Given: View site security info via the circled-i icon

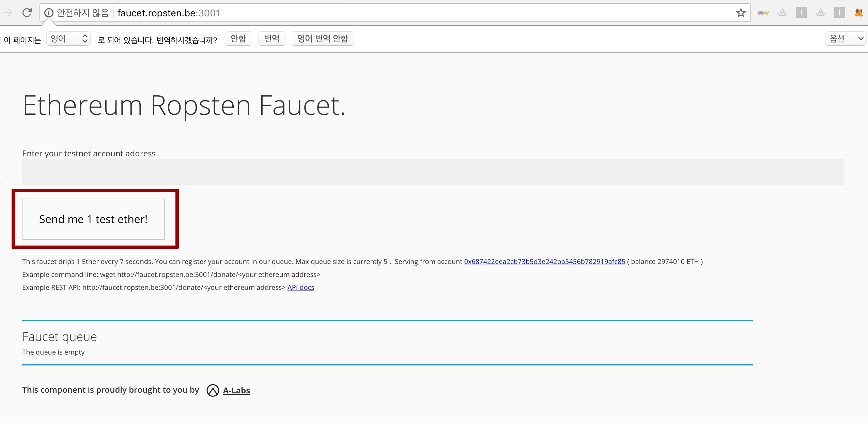Looking at the screenshot, I should point(49,13).
